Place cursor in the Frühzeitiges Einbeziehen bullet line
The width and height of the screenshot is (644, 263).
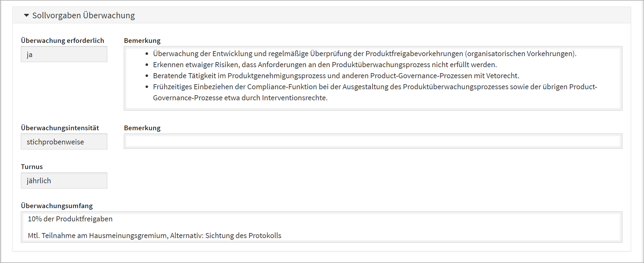[x=375, y=87]
